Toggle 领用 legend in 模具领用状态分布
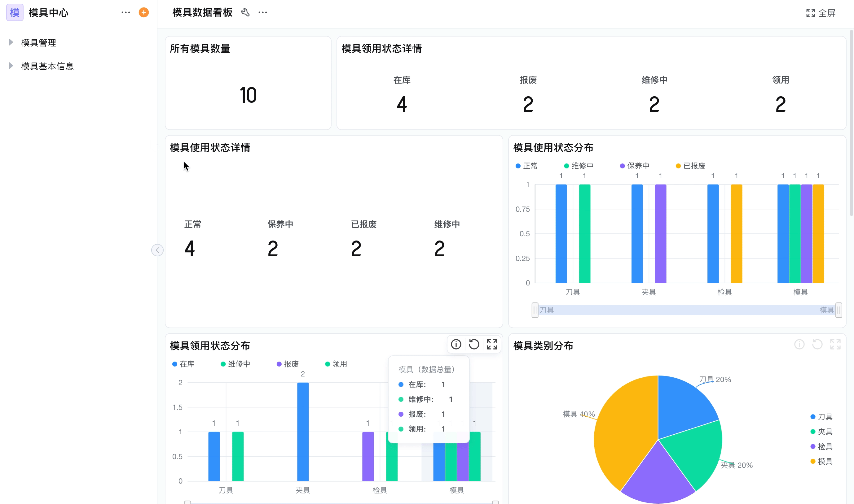Screen dimensions: 854x504 coord(336,364)
